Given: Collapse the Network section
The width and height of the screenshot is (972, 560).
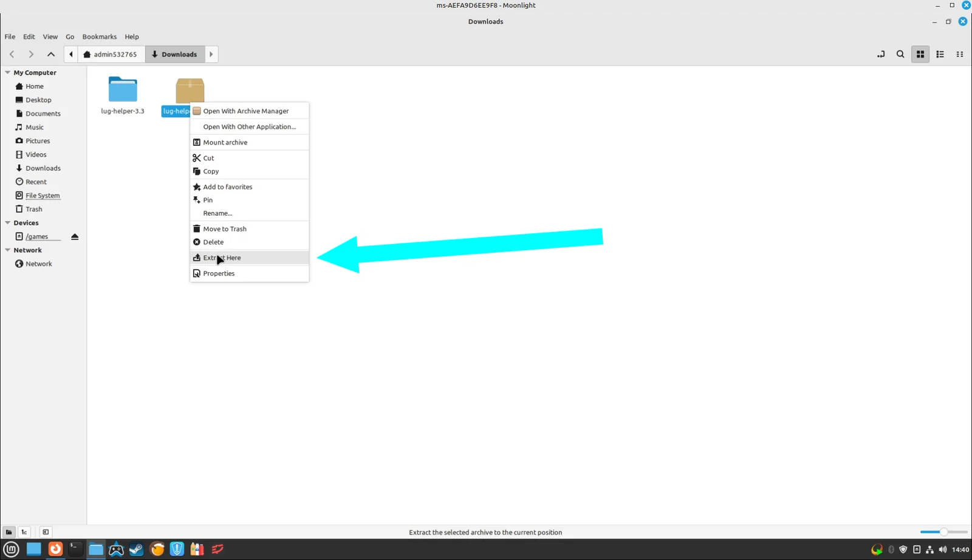Looking at the screenshot, I should [x=7, y=250].
